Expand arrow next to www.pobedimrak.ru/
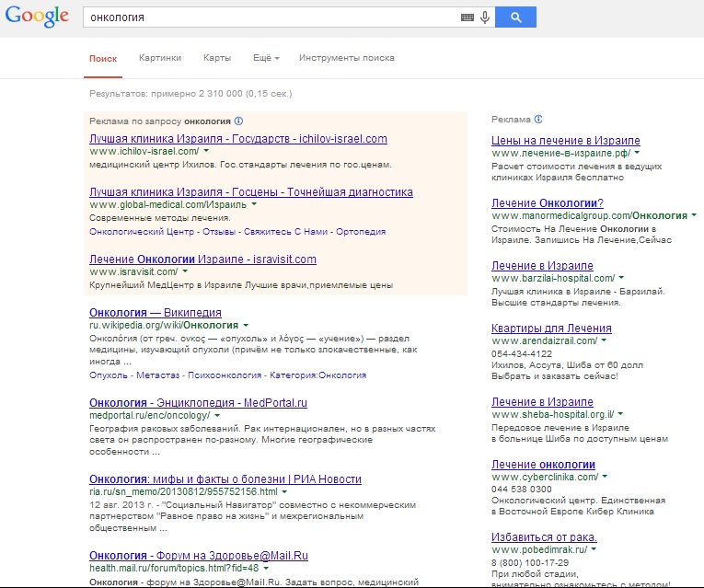The height and width of the screenshot is (588, 704). click(594, 549)
